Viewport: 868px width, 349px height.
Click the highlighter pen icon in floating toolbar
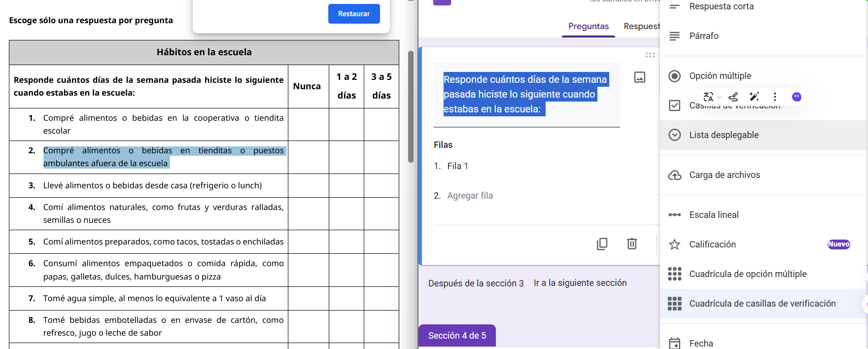[x=733, y=97]
